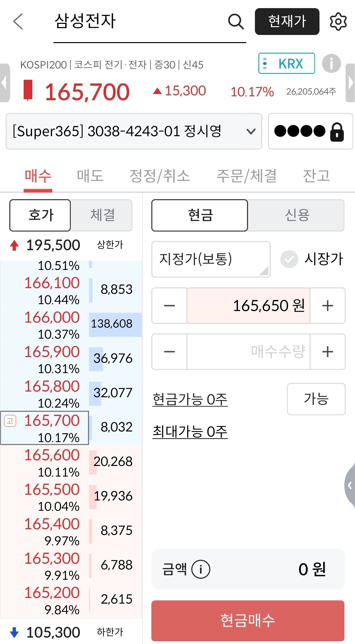Tap the 가능 available quantity button

click(316, 399)
